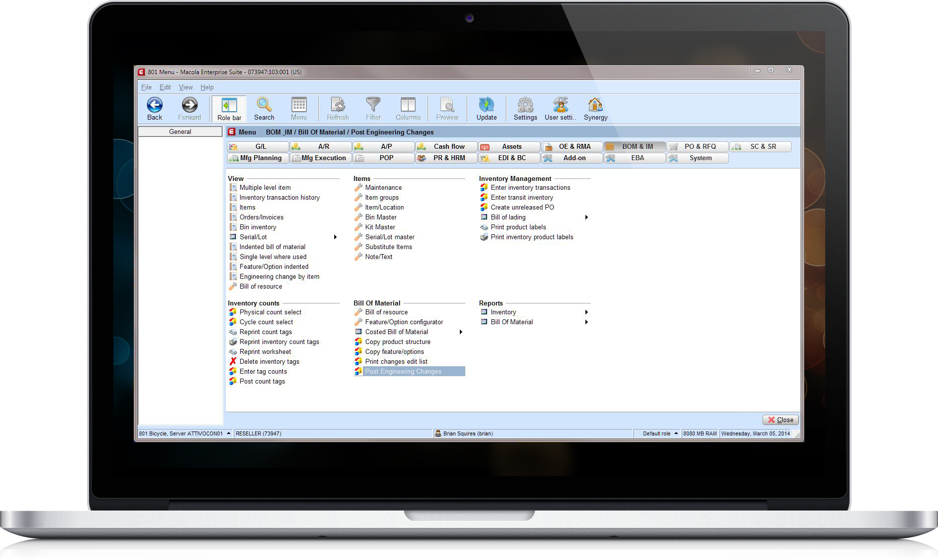The height and width of the screenshot is (560, 938).
Task: Click the Close button
Action: pyautogui.click(x=780, y=420)
